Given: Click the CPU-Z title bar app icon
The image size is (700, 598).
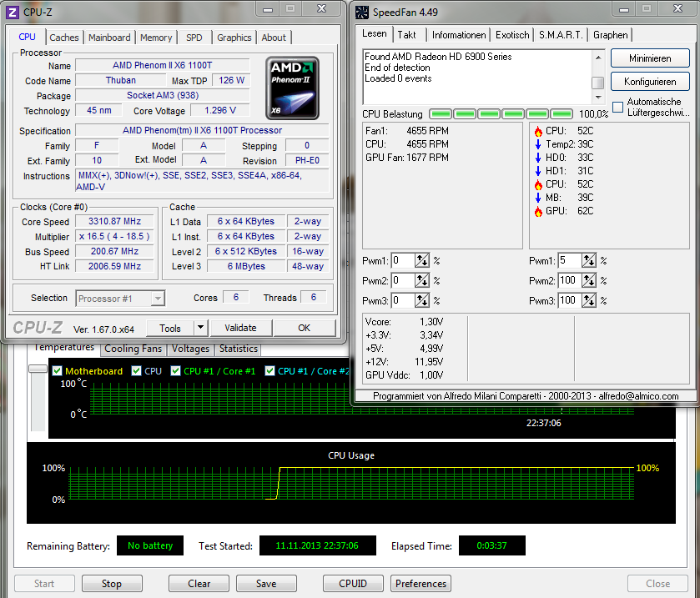Looking at the screenshot, I should tap(12, 12).
